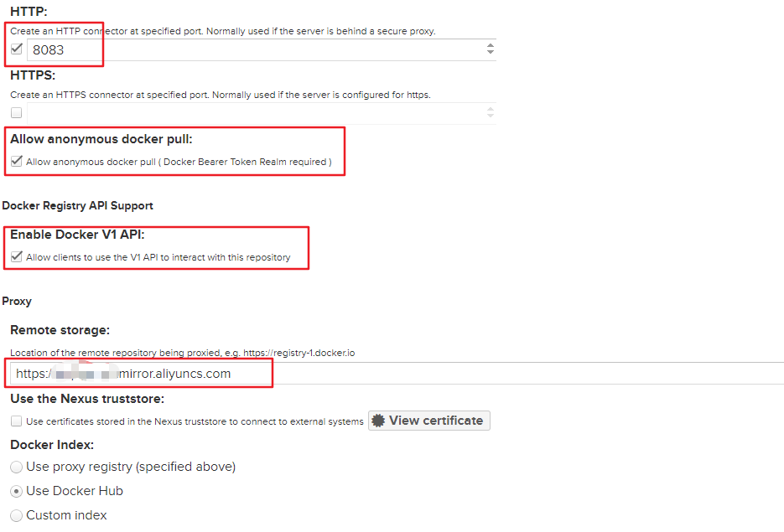Click the certificate badge icon on View certificate
The image size is (784, 532).
[x=377, y=421]
